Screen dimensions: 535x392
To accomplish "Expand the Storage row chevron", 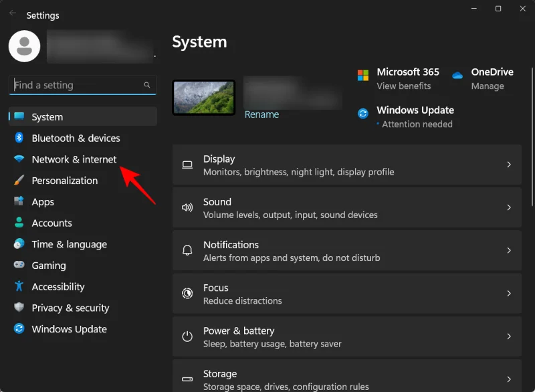I will coord(510,379).
